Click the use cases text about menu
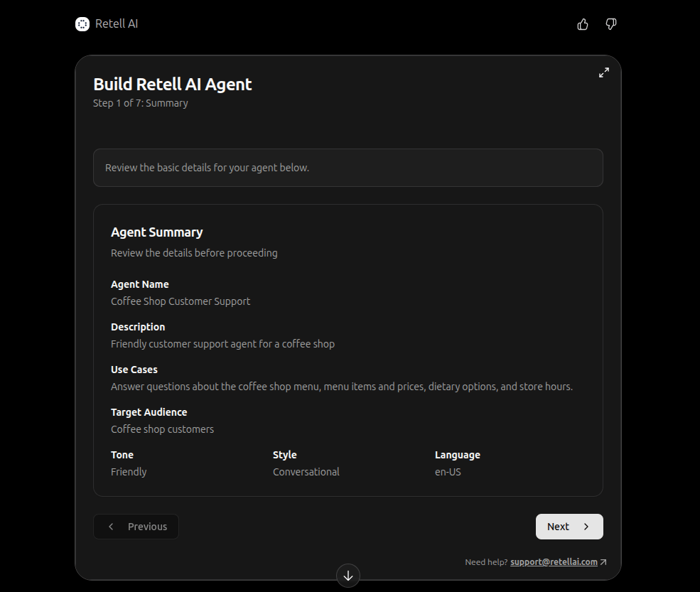The height and width of the screenshot is (592, 700). [x=342, y=387]
